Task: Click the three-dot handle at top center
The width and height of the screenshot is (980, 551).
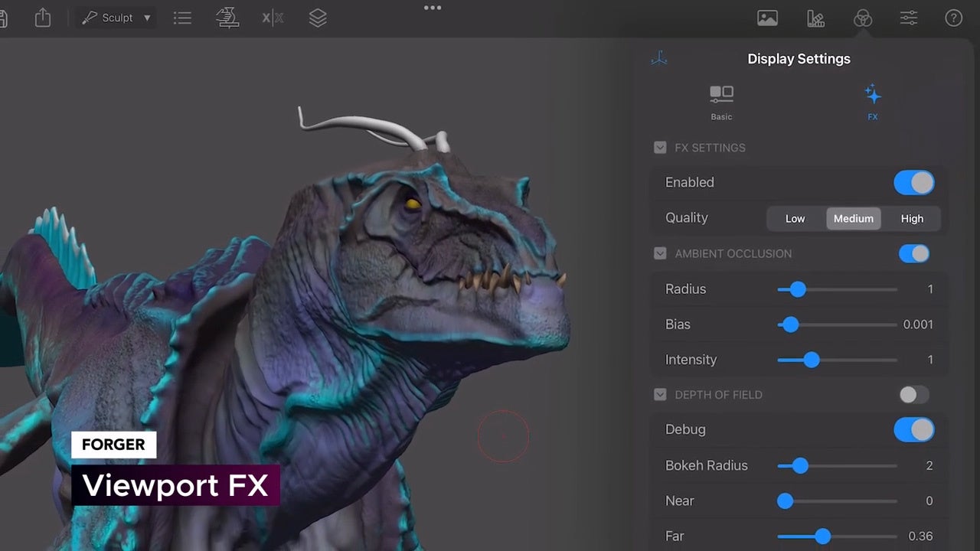Action: coord(433,8)
